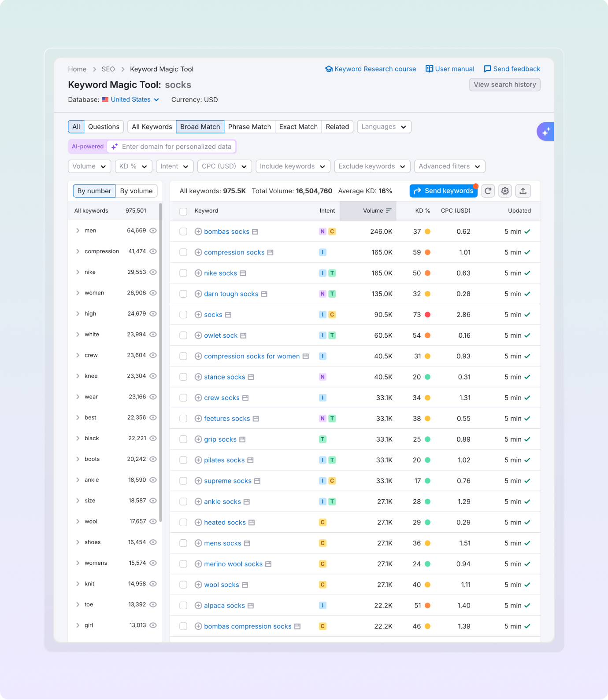
Task: Open the mens socks keyword link
Action: pyautogui.click(x=222, y=543)
